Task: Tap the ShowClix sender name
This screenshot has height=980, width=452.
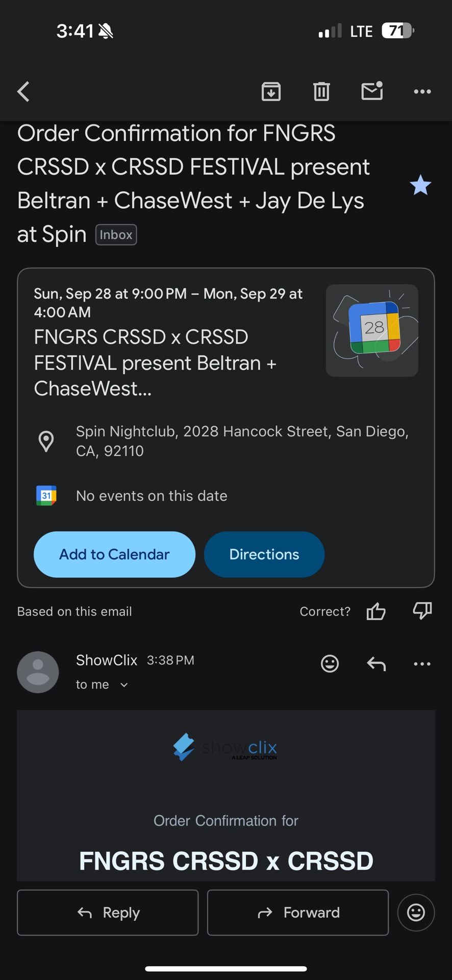Action: coord(107,660)
